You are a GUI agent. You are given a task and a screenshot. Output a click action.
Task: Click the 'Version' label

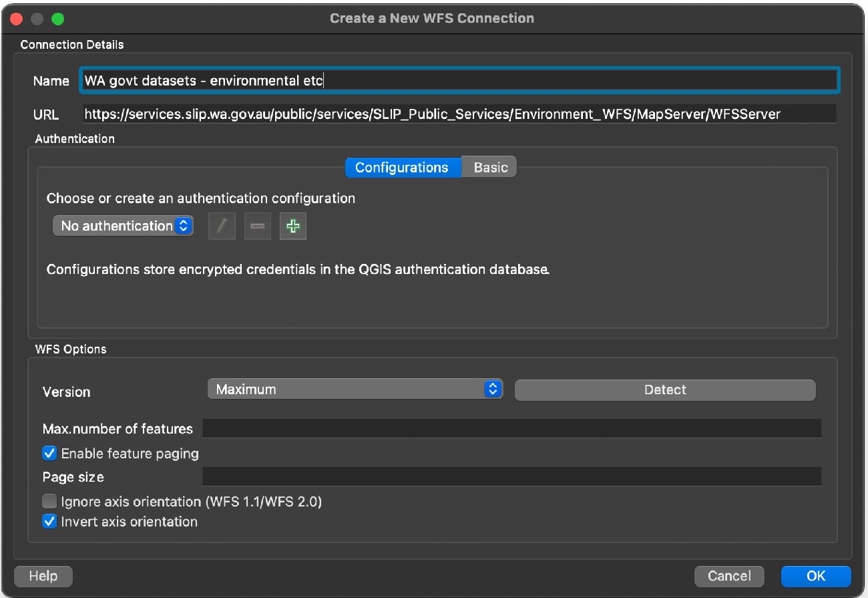pos(66,392)
